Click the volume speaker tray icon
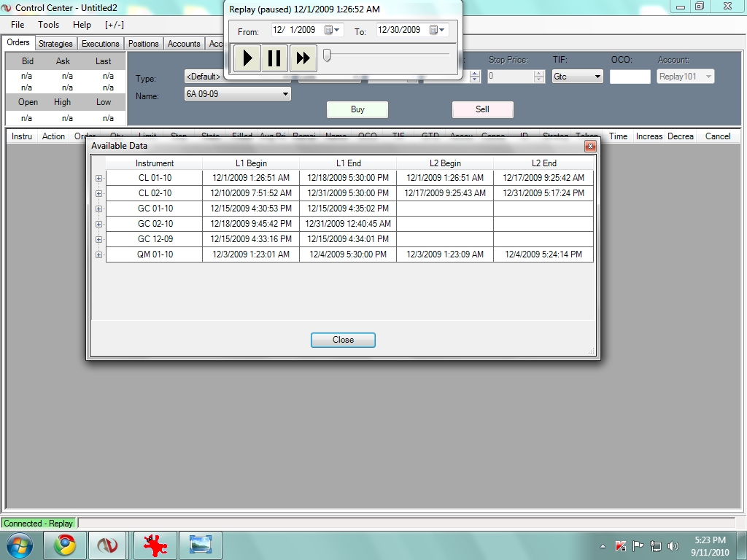This screenshot has height=560, width=747. tap(673, 546)
